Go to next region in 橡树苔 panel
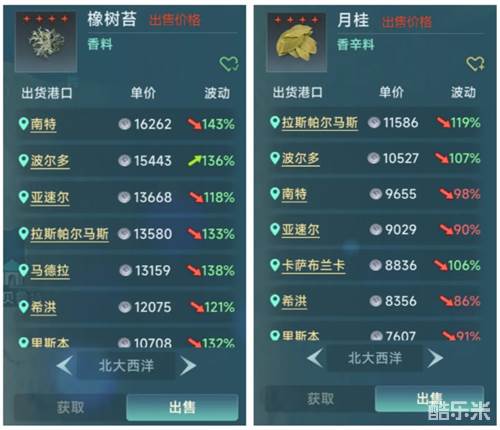The height and width of the screenshot is (430, 500). [x=188, y=366]
